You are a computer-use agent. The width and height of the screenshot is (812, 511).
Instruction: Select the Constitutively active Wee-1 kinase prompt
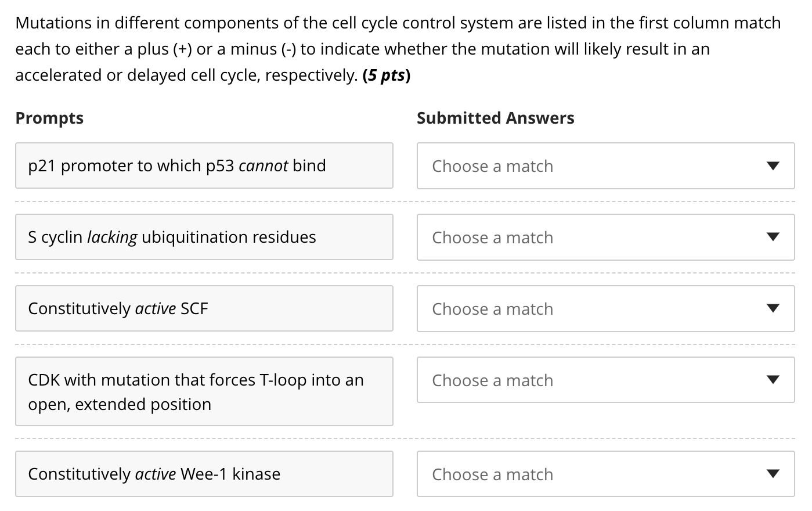(204, 474)
